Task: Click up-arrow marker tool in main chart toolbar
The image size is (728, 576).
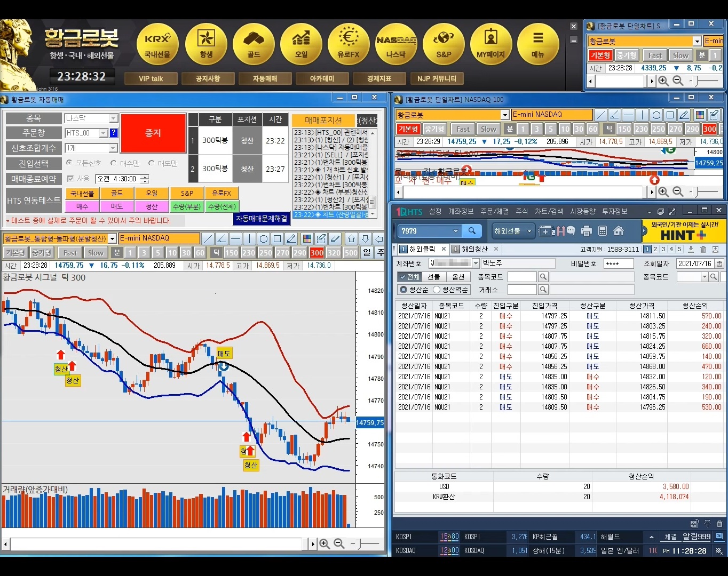Action: point(351,238)
